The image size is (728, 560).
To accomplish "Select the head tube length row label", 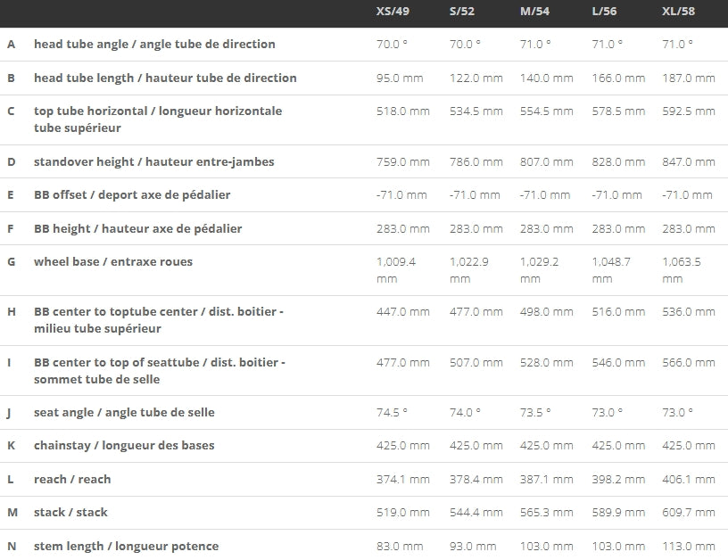I will pyautogui.click(x=165, y=78).
